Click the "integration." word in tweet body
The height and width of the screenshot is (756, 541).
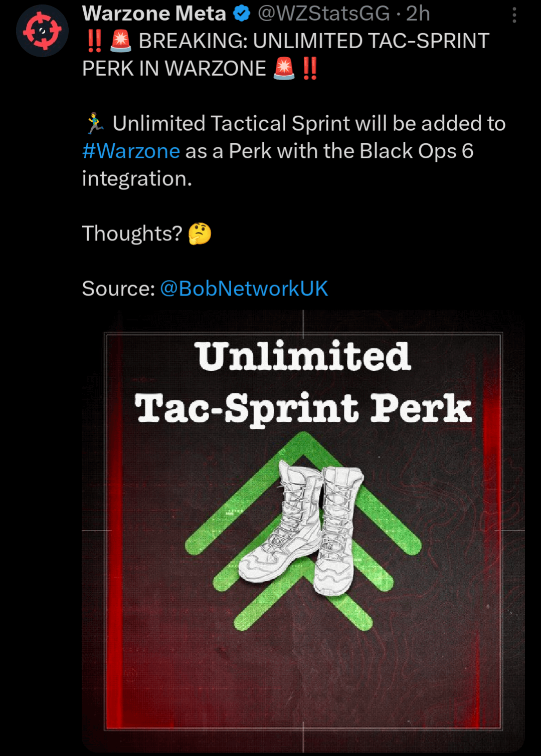137,179
